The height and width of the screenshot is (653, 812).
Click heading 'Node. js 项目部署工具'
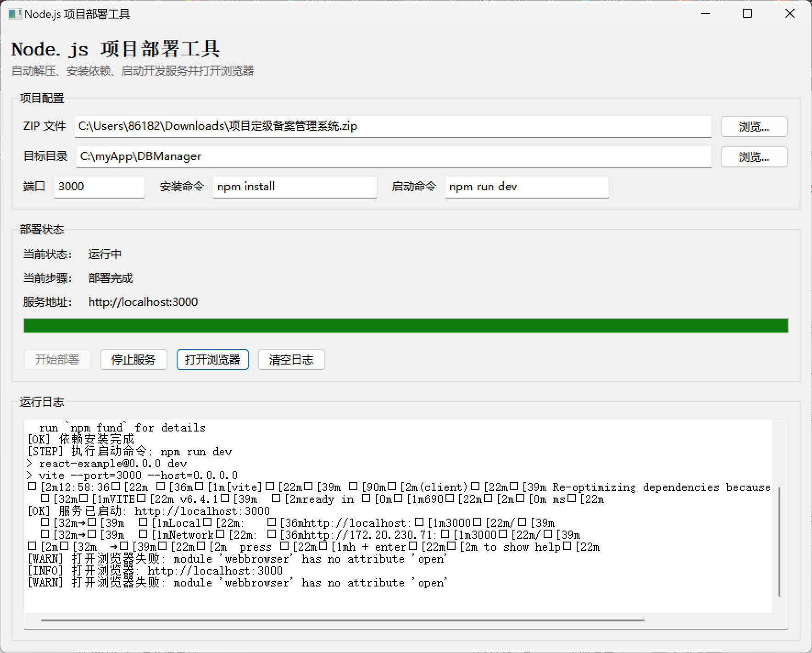coord(116,49)
